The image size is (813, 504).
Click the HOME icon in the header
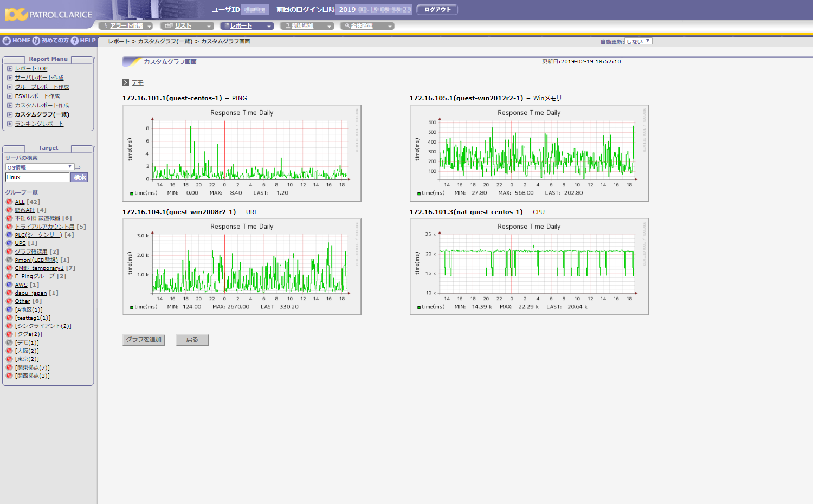(7, 41)
